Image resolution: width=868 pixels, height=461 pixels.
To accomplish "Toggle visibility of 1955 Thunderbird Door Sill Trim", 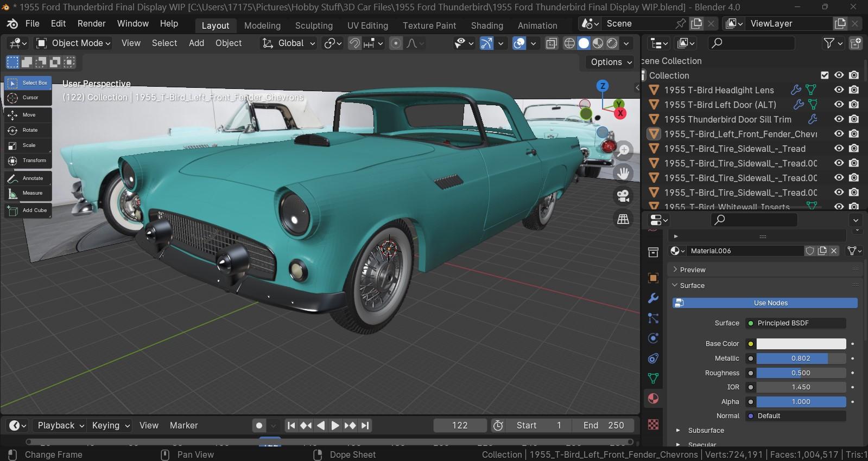I will 839,119.
